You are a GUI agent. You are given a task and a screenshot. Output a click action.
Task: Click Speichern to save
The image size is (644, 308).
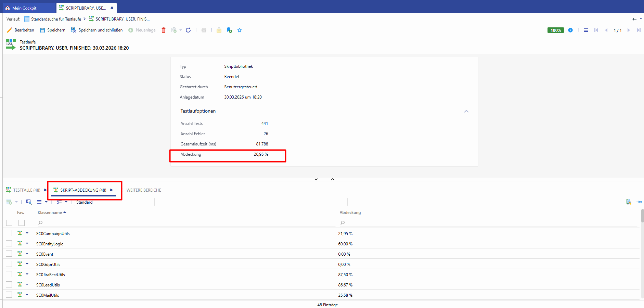[x=53, y=30]
